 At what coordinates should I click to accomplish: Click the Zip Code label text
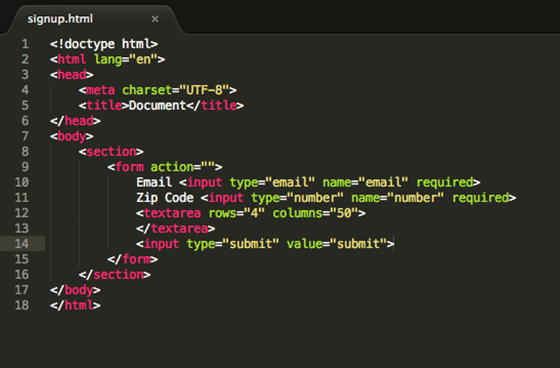(165, 198)
